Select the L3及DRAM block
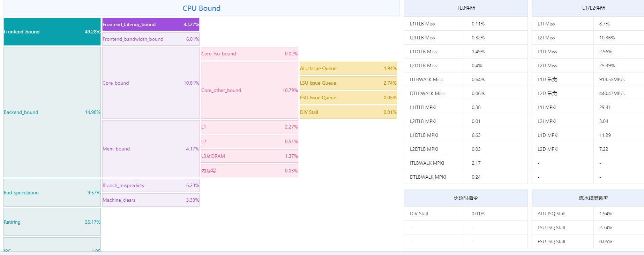644x255 pixels. click(249, 156)
